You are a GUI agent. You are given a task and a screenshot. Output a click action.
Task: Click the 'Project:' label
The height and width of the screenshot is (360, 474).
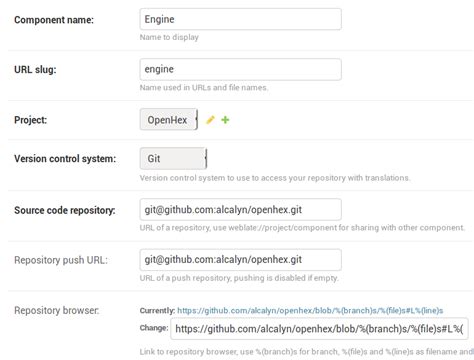tap(31, 120)
